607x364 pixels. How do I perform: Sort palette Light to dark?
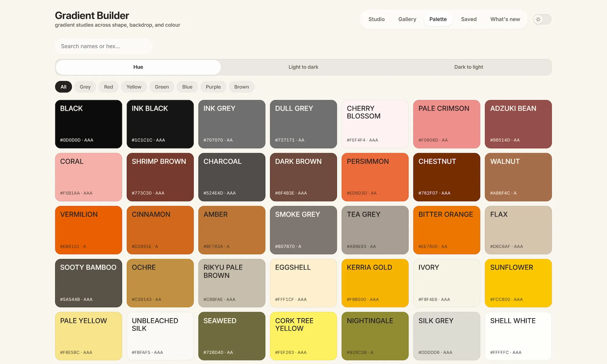pos(303,67)
